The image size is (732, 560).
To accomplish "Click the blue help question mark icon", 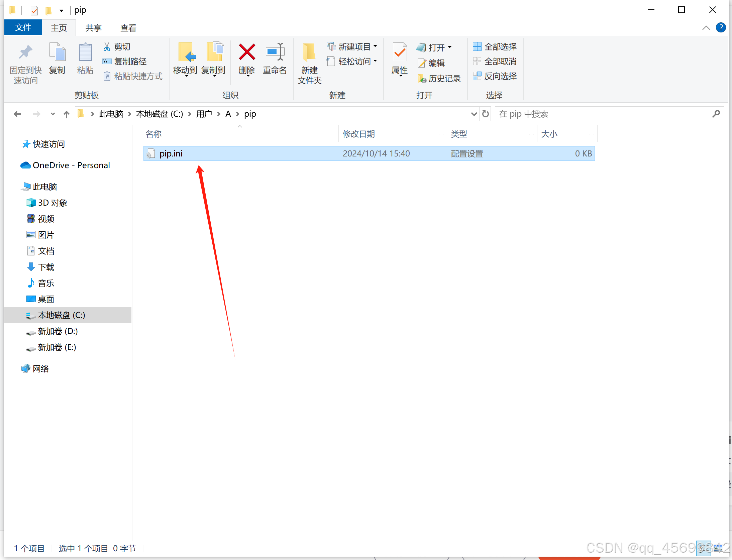I will [x=721, y=27].
